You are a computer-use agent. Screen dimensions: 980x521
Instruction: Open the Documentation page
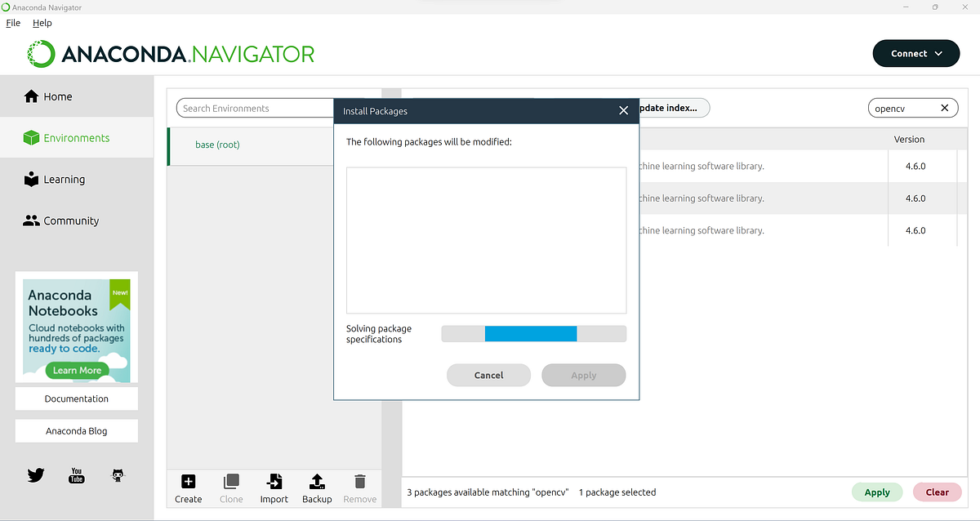click(76, 399)
